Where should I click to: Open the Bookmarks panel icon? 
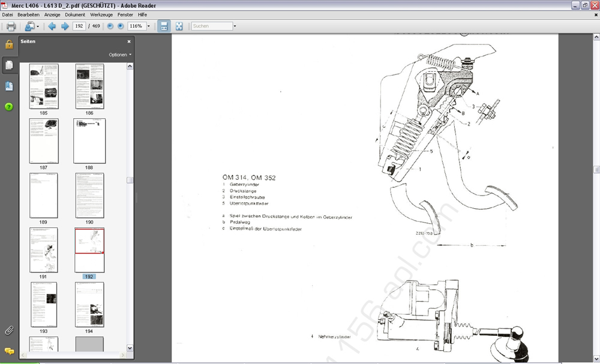9,86
